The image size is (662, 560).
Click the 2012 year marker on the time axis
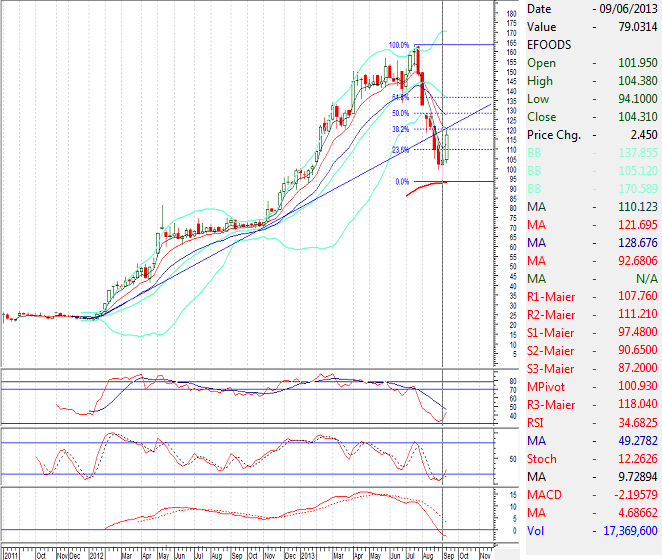point(97,553)
